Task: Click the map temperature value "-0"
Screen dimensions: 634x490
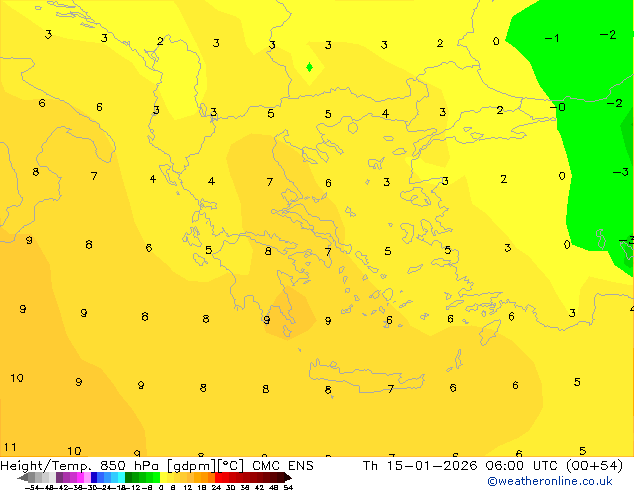Action: tap(558, 107)
